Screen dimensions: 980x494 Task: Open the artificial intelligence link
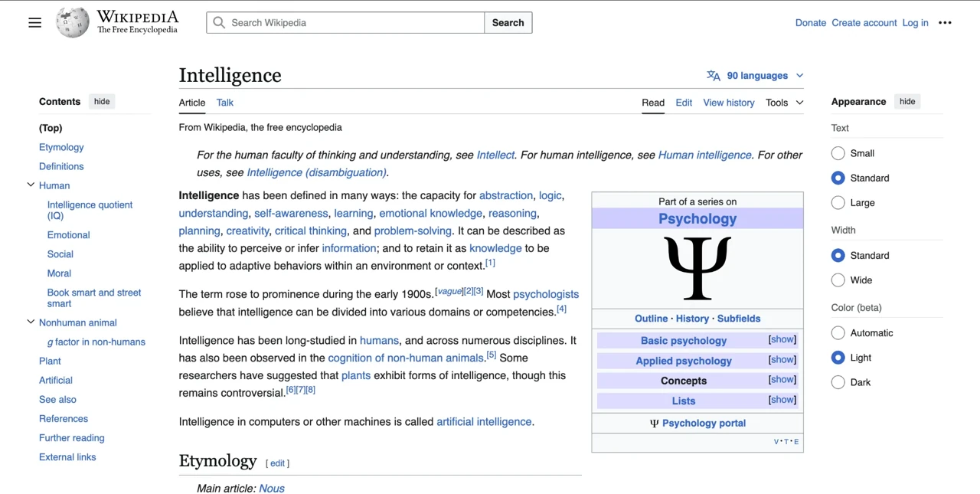[484, 422]
